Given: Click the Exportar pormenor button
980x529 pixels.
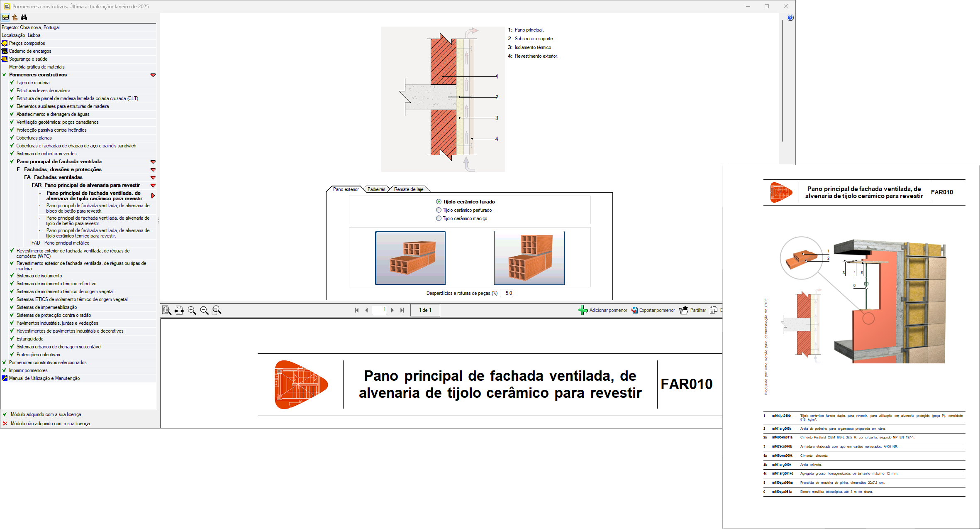Looking at the screenshot, I should click(653, 310).
